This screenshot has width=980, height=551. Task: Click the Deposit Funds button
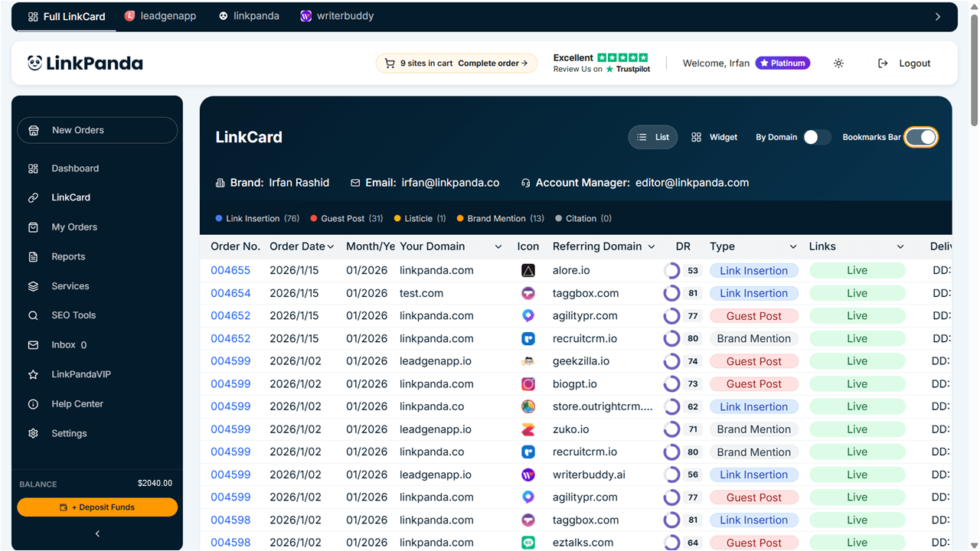(97, 507)
